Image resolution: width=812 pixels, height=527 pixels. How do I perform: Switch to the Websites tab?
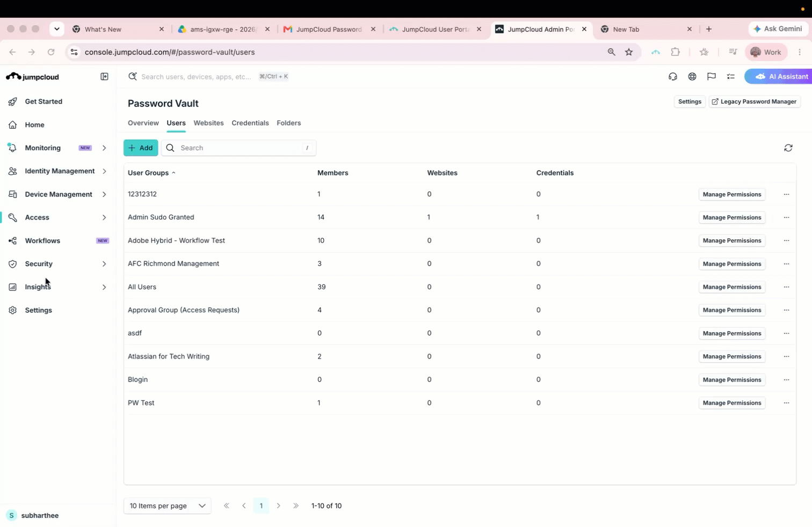click(x=208, y=123)
